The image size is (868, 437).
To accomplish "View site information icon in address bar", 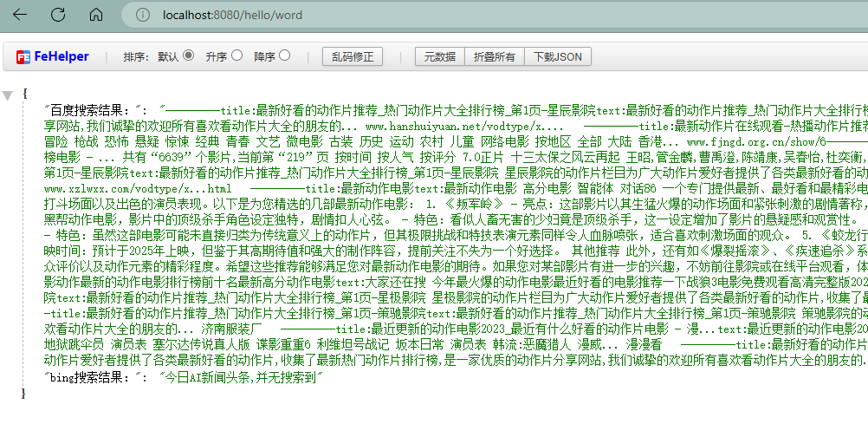I will 143,15.
